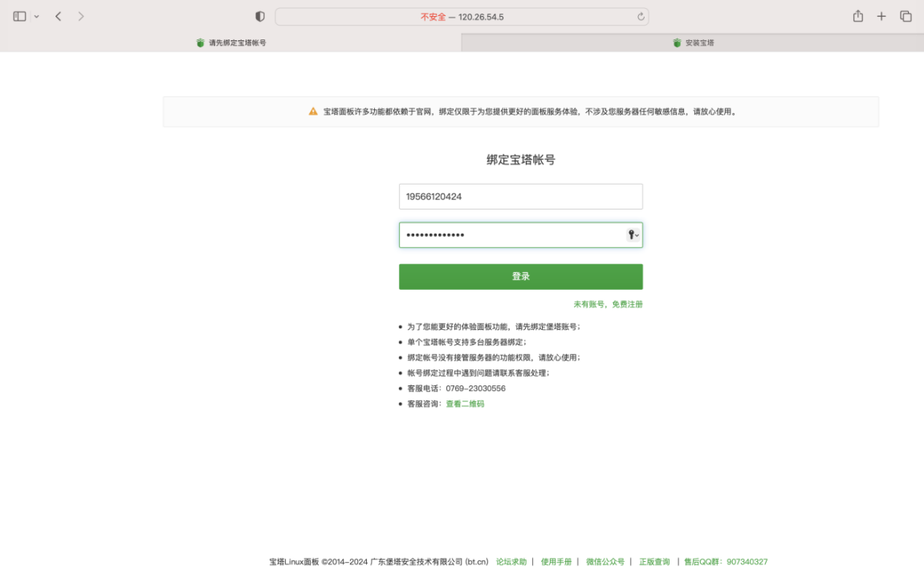Click the 帐号绑定过程中遇到问题请联系客服处理 text
Image resolution: width=924 pixels, height=578 pixels.
478,373
